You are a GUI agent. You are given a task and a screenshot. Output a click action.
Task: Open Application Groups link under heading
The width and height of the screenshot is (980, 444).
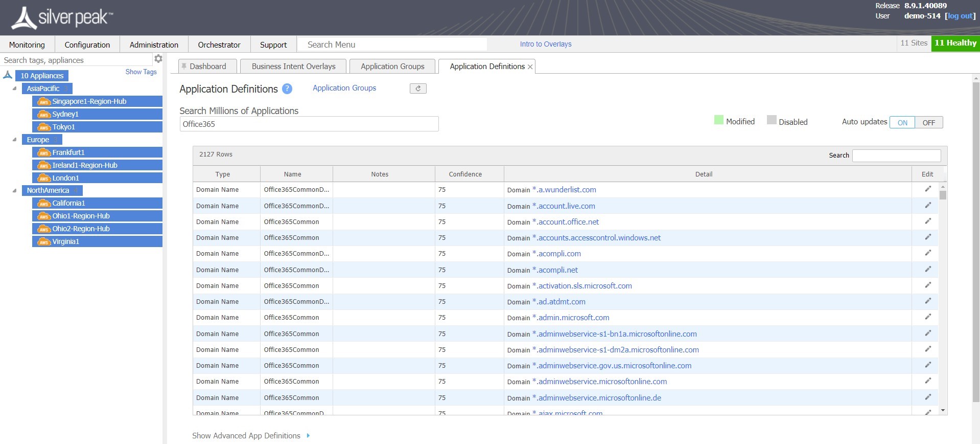(x=344, y=88)
